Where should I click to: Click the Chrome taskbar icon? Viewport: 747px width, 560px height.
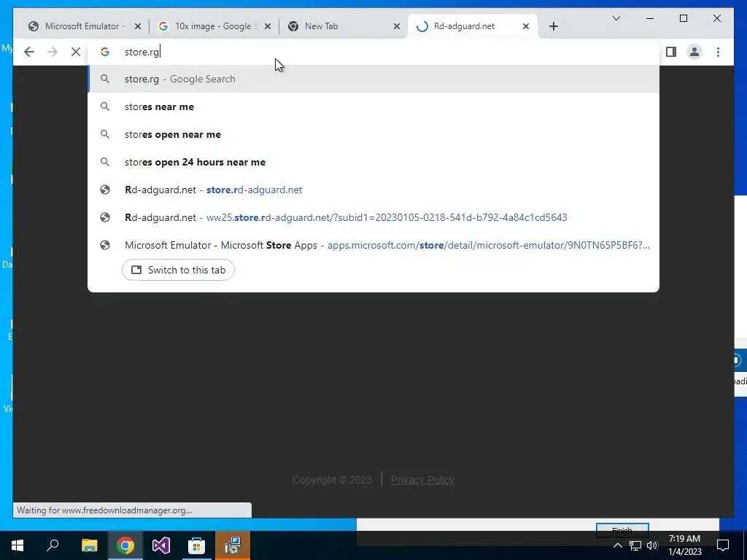click(125, 545)
